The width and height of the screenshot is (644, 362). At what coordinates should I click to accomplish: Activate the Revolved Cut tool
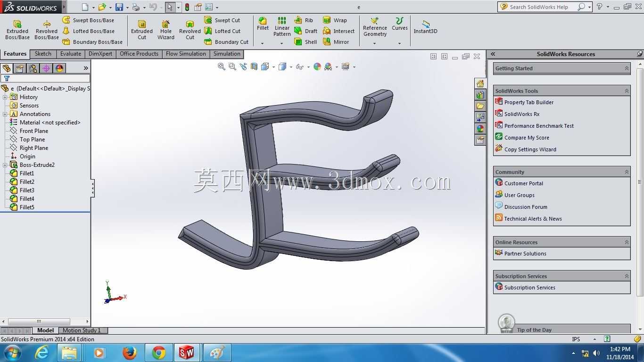click(x=190, y=30)
